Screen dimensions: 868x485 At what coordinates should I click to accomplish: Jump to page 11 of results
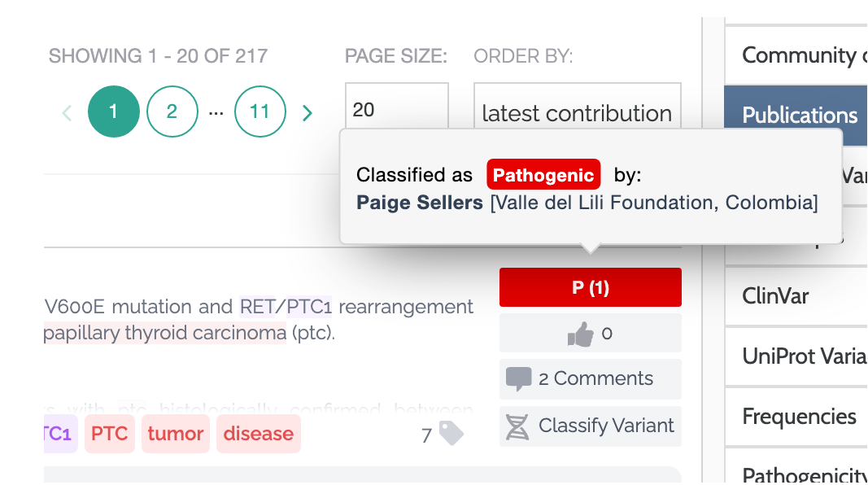point(260,111)
